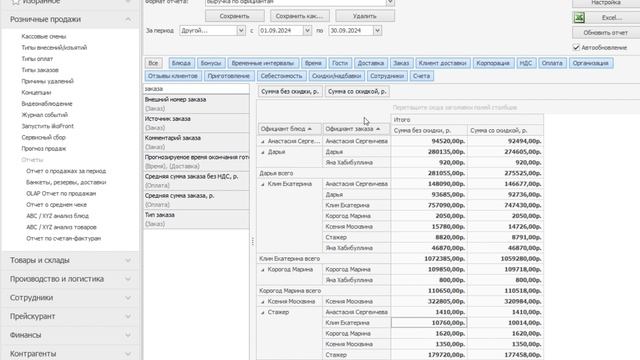Click the Обновить отчет button

[x=606, y=33]
